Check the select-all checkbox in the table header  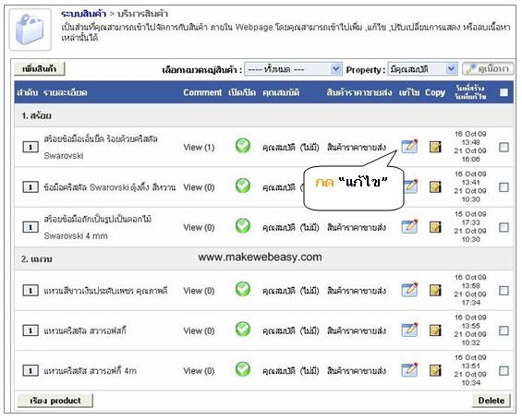tap(504, 92)
